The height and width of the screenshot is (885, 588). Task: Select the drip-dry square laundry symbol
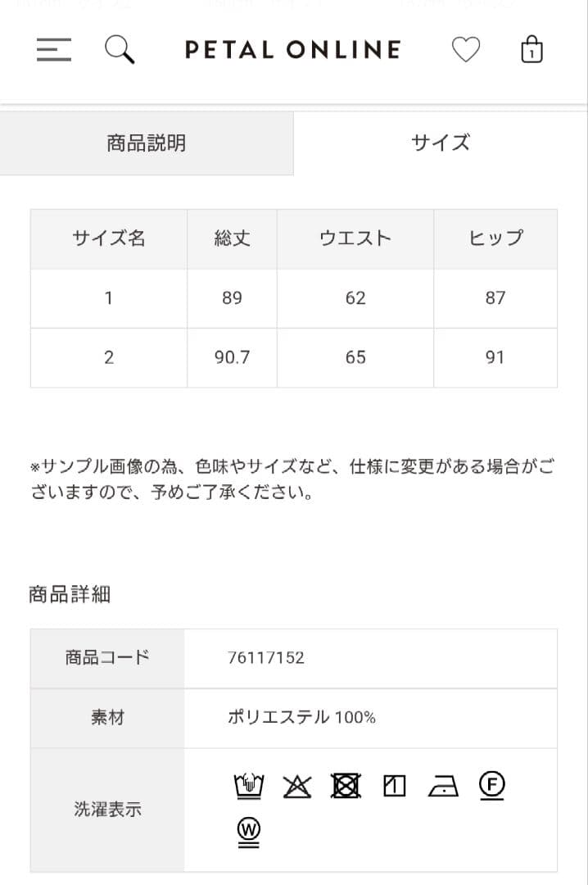click(393, 784)
